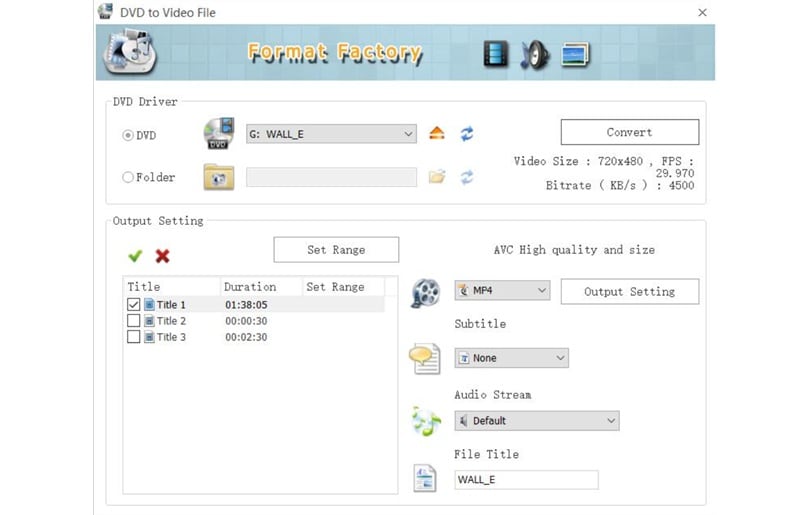Click the DVD disc drive icon
Viewport: 800px width, 515px height.
[219, 133]
